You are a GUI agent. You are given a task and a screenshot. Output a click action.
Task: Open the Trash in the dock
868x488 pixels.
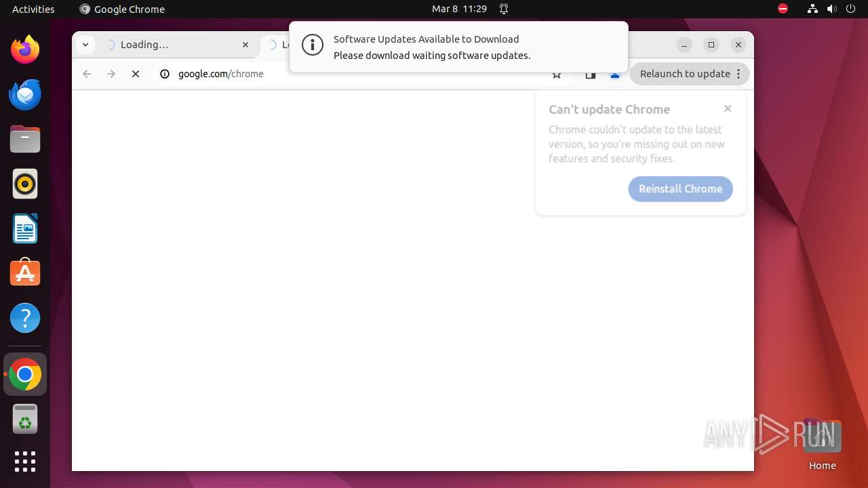tap(25, 419)
